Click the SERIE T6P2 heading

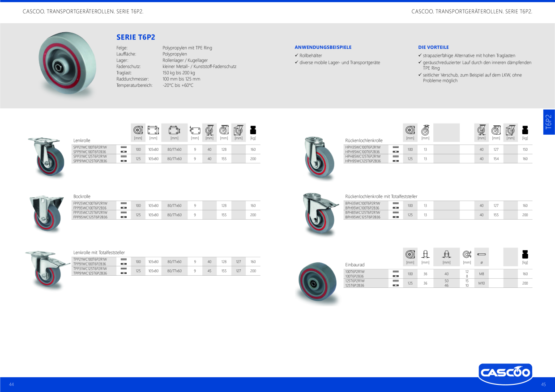click(x=136, y=38)
